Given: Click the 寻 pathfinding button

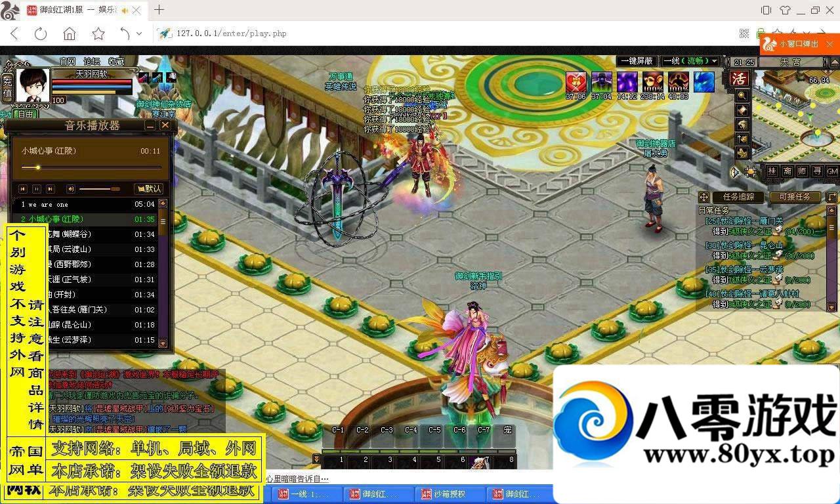Looking at the screenshot, I should coord(817,171).
